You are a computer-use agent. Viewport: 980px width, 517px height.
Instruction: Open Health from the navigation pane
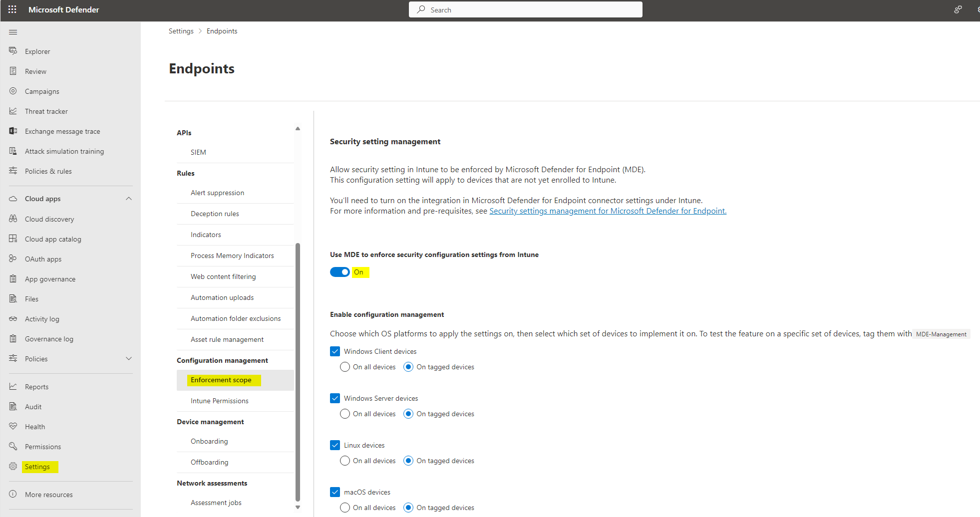pyautogui.click(x=34, y=426)
